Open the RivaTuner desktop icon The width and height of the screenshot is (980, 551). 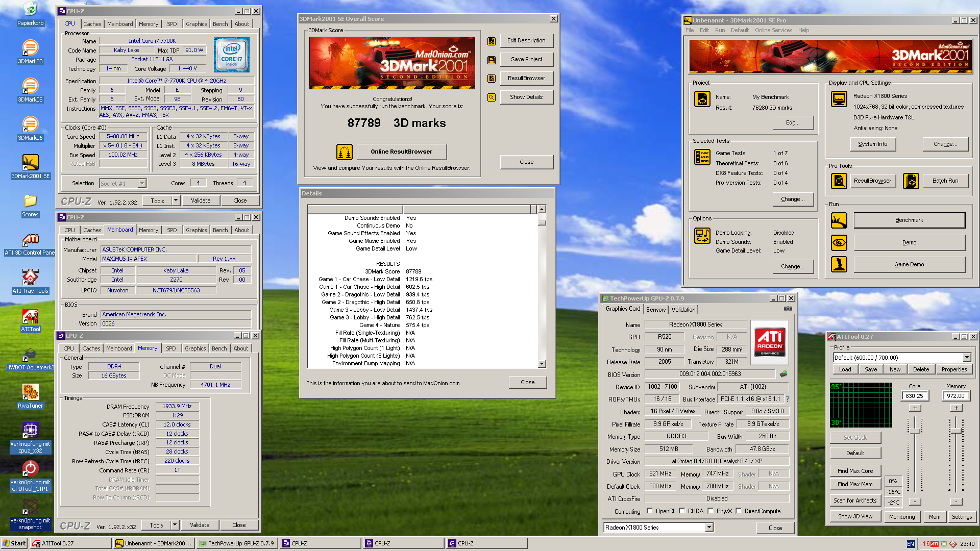30,393
